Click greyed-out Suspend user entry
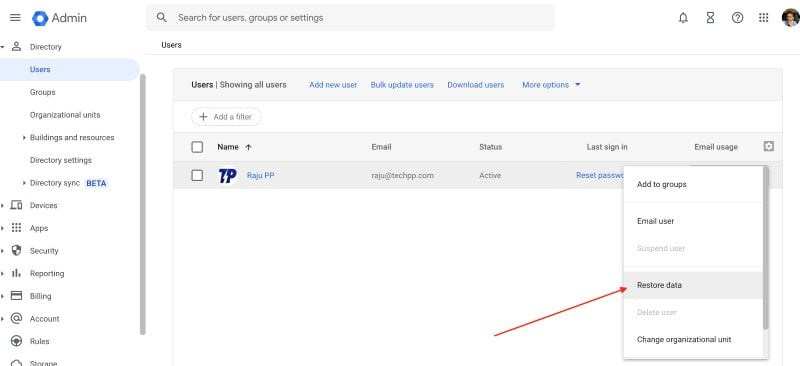Viewport: 800px width, 366px height. point(693,248)
